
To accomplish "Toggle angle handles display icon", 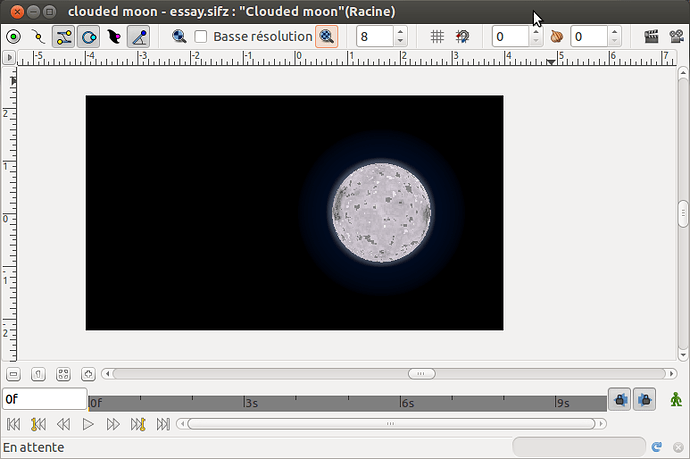I will pyautogui.click(x=139, y=37).
